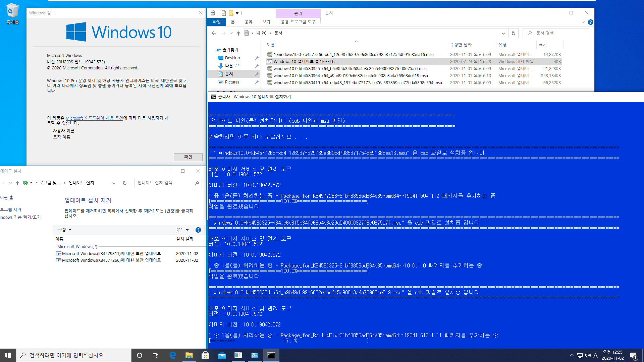Collapse the Microsoft Windows(2) group
The image size is (644, 362).
(x=77, y=247)
